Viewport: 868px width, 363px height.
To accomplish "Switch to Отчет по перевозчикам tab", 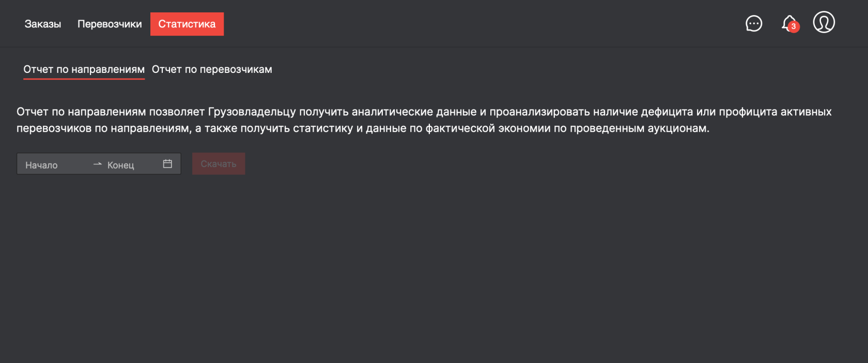I will point(212,69).
